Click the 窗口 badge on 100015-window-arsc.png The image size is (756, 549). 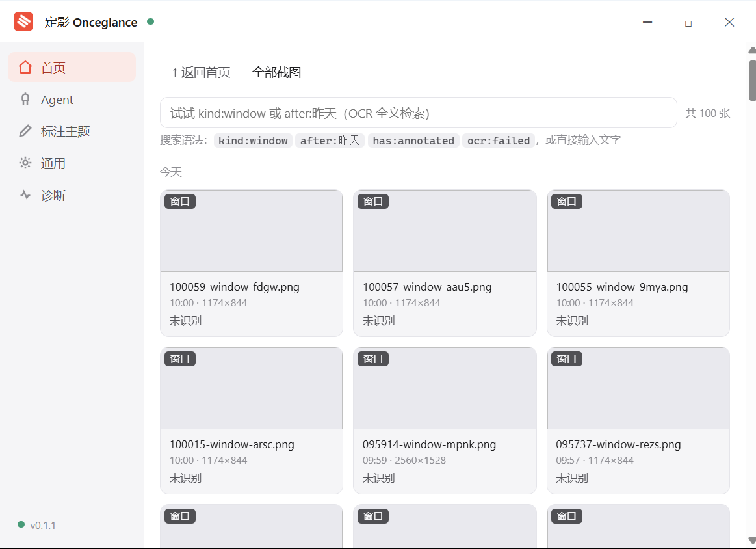(180, 359)
